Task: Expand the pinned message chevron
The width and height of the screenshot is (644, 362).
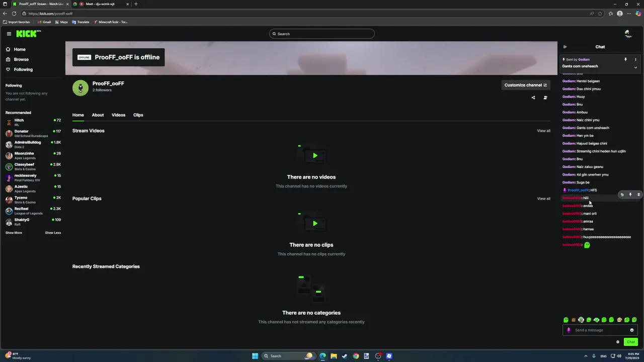Action: point(635,67)
